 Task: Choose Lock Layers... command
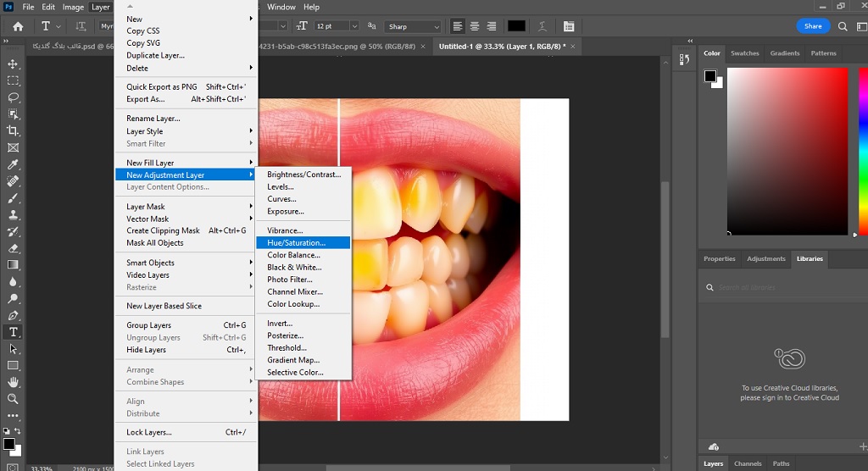186,432
